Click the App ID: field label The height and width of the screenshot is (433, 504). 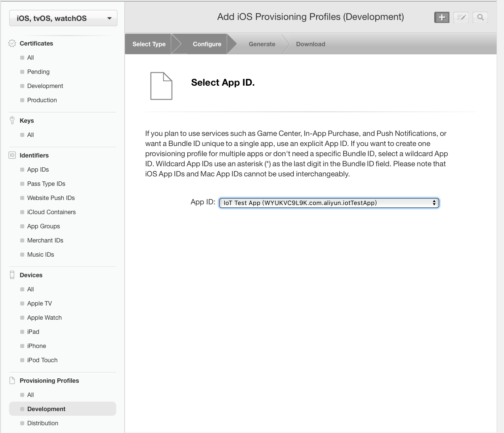pos(203,202)
